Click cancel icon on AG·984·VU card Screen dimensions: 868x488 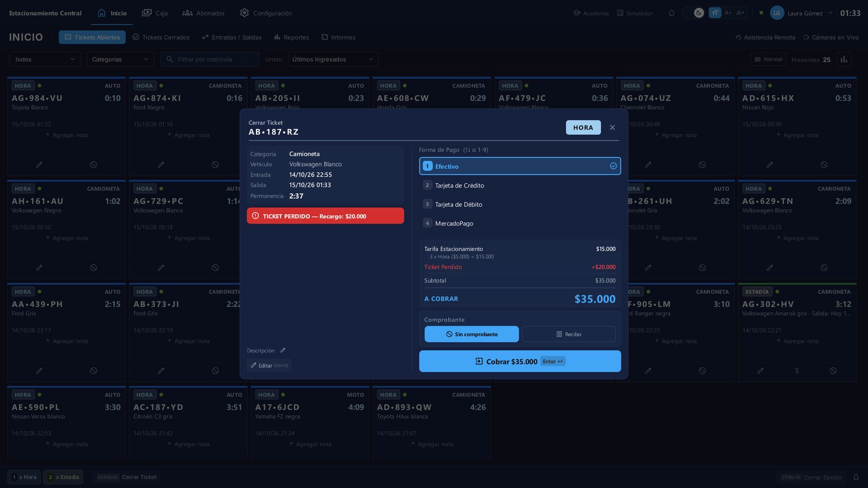point(93,164)
